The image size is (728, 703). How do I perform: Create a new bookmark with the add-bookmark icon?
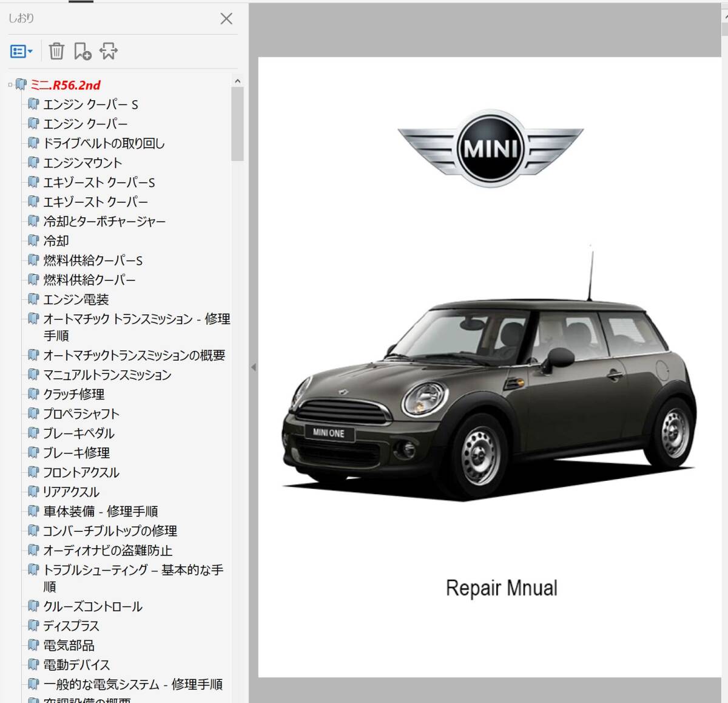(x=83, y=52)
